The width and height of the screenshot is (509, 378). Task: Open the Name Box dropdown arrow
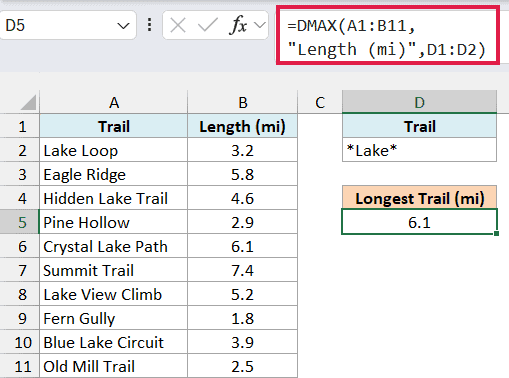coord(123,26)
